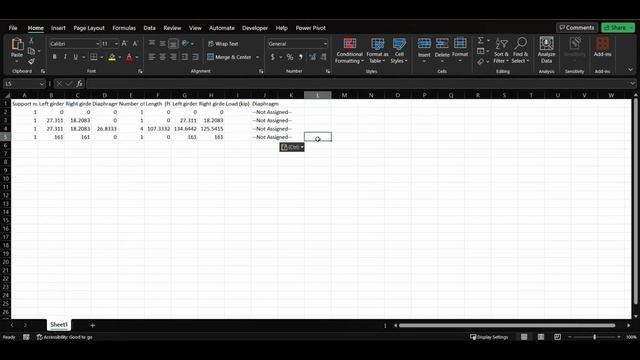The width and height of the screenshot is (640, 360).
Task: Expand the Merge & Center dropdown arrow
Action: [x=258, y=57]
